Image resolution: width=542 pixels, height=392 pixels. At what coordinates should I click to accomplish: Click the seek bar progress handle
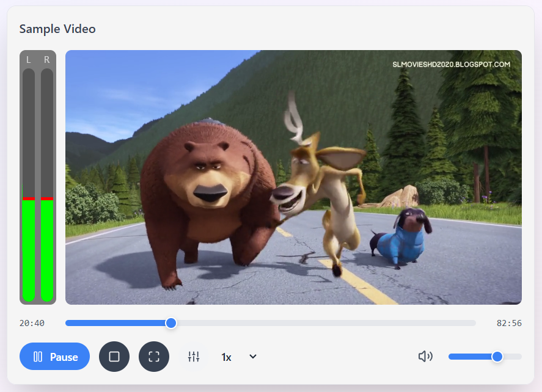pos(170,323)
